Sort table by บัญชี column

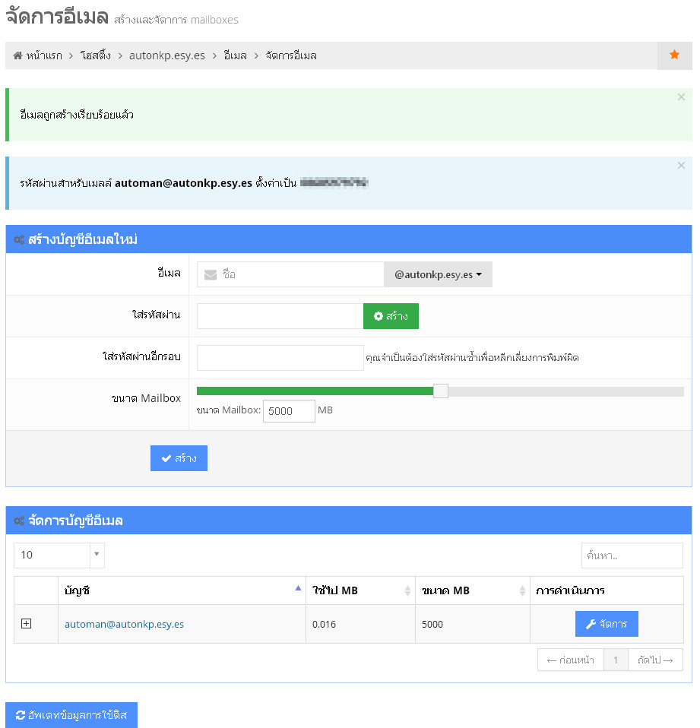(182, 590)
